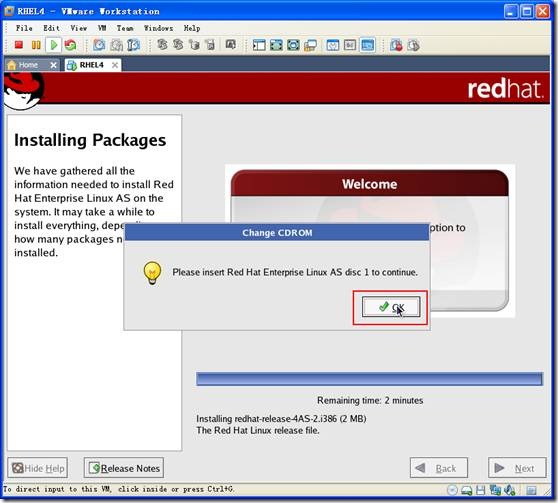
Task: Click the Take Snapshot icon
Action: click(99, 45)
